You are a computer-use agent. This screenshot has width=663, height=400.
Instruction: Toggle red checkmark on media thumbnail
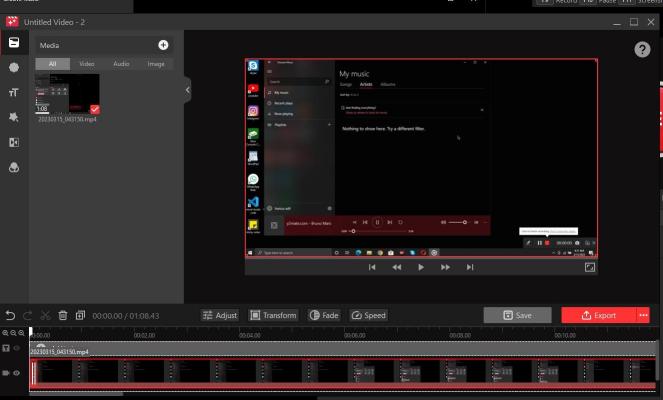tap(95, 110)
